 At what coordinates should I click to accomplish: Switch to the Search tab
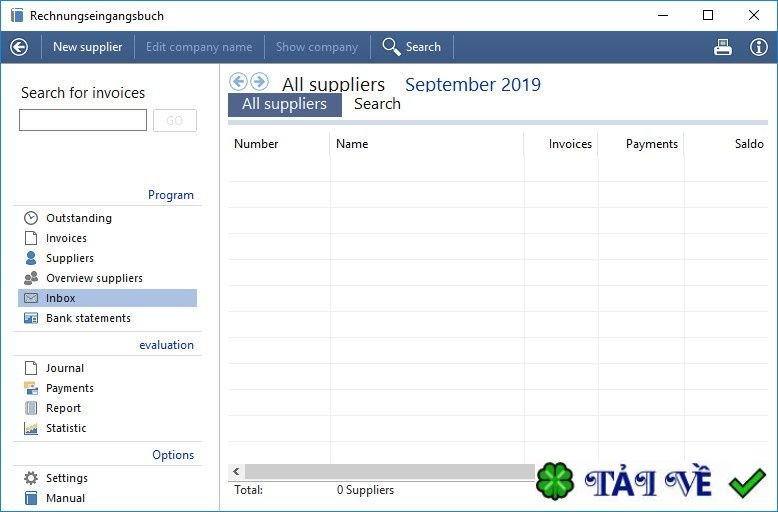pyautogui.click(x=377, y=104)
